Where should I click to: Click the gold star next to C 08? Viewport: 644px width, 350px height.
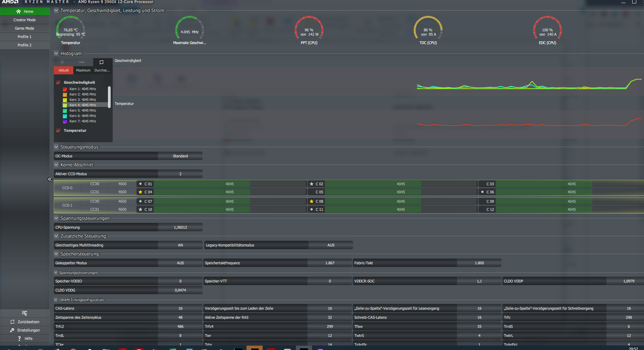point(311,201)
